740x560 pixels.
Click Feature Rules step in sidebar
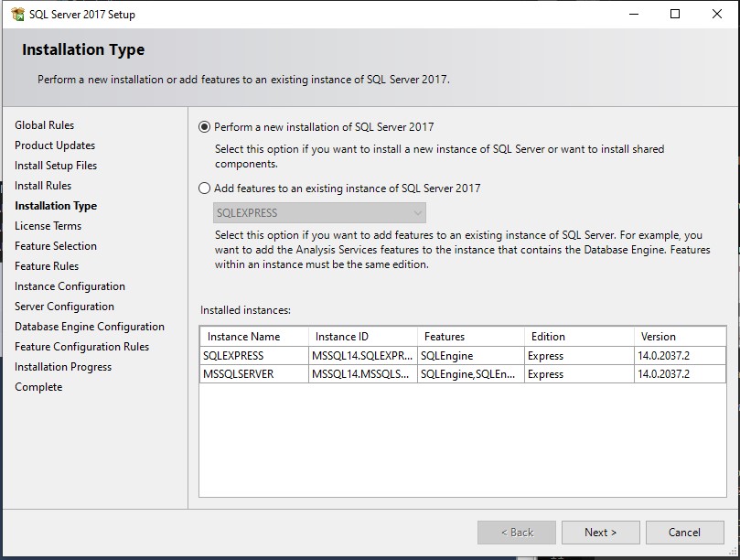click(x=47, y=266)
